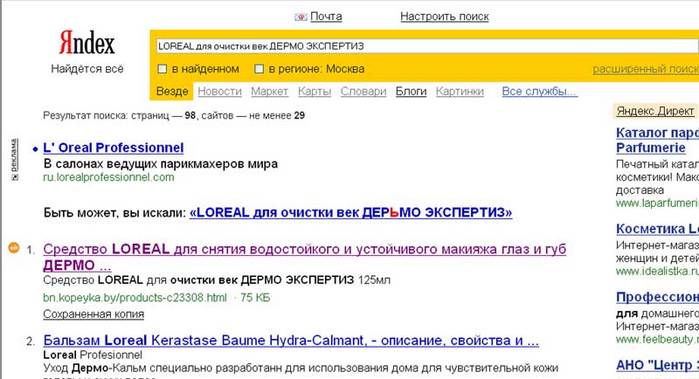
Task: Select the Везде tab
Action: (x=172, y=91)
